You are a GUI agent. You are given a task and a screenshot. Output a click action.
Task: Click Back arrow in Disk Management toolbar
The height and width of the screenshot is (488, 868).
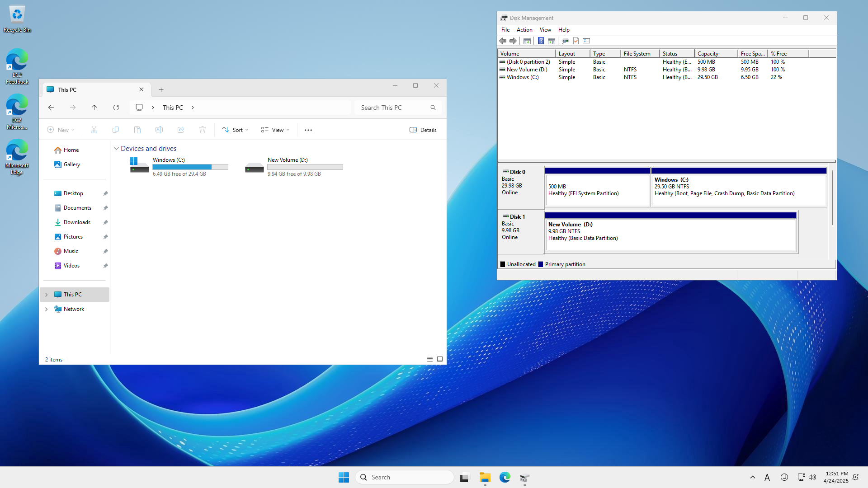point(503,41)
